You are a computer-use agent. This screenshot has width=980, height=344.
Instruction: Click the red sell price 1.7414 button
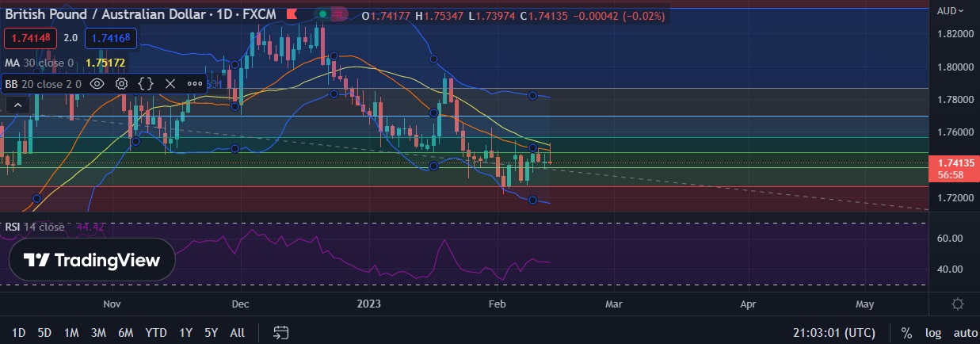pyautogui.click(x=30, y=37)
